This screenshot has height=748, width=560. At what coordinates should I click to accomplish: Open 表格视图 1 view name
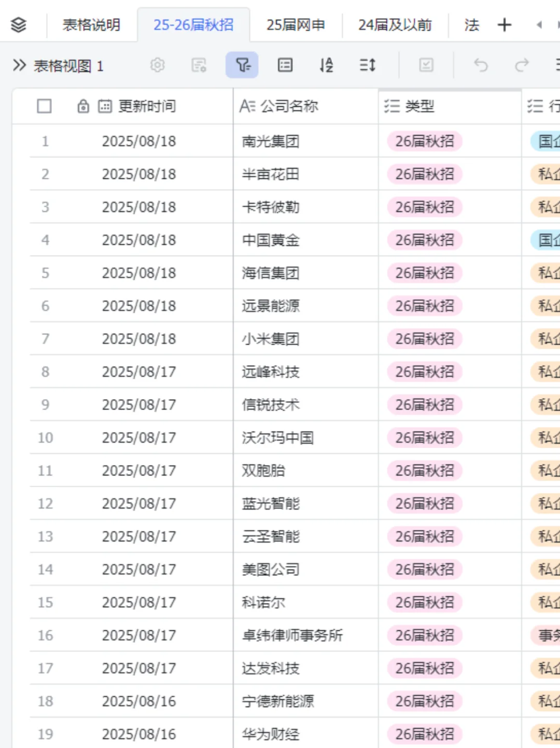68,66
